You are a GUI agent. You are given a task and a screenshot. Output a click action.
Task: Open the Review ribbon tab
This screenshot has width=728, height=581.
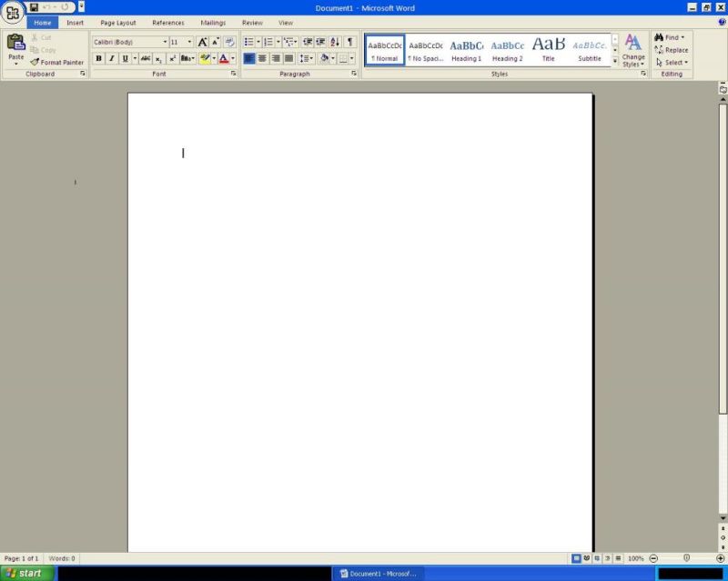(251, 22)
